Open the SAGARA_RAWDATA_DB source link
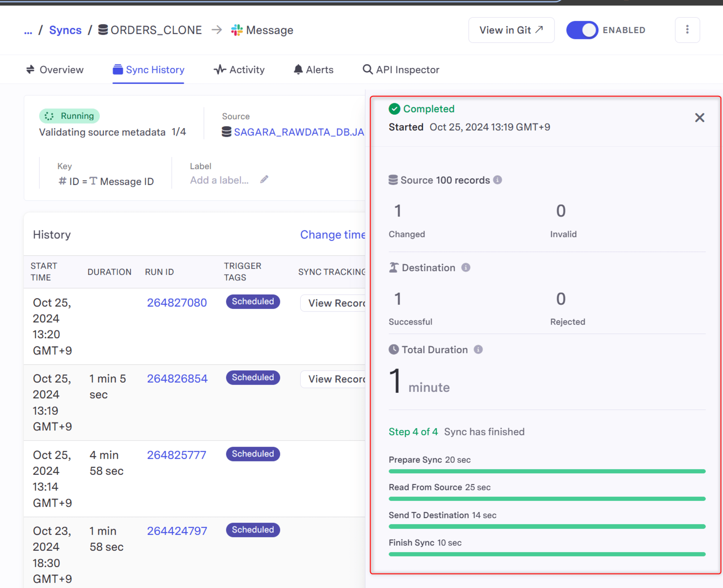The image size is (723, 588). click(x=299, y=132)
